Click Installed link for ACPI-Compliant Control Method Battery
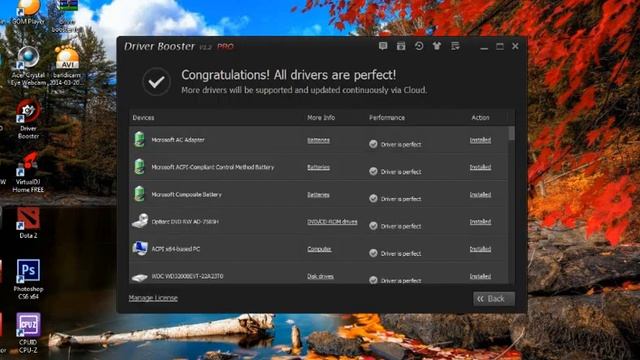 coord(480,167)
